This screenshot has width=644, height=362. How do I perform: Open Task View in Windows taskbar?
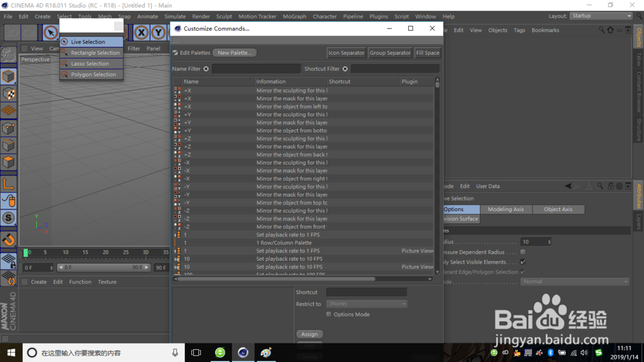(x=196, y=352)
